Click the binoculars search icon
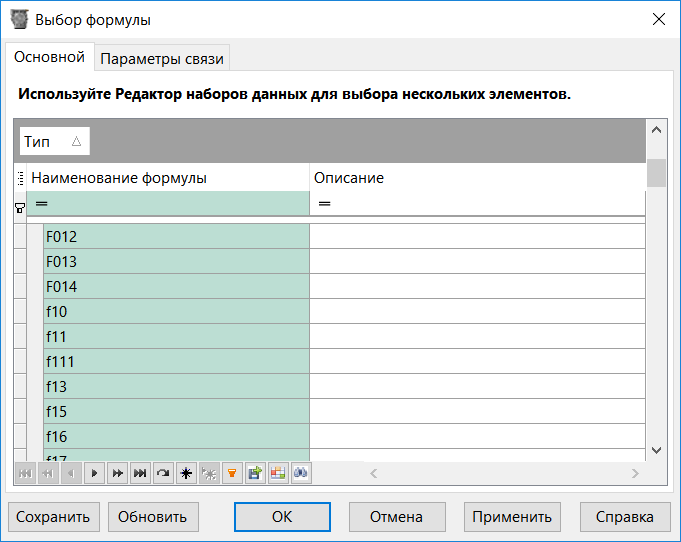Screen dimensions: 681x542 301,473
